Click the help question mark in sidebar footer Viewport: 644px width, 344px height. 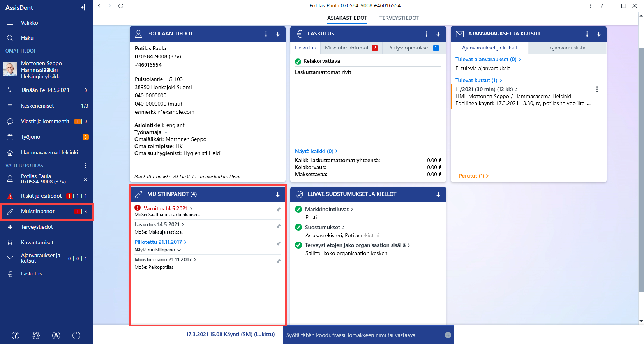tap(16, 335)
